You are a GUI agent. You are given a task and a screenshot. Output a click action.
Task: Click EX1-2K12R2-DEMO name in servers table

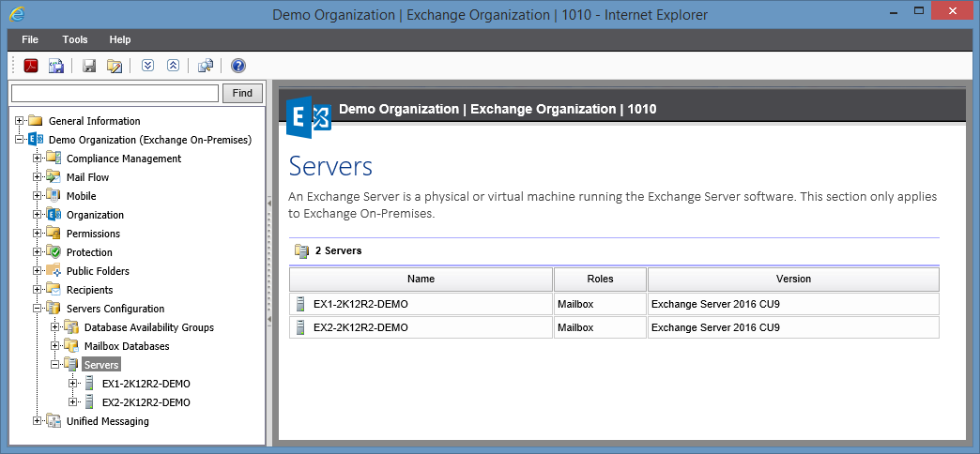[360, 305]
